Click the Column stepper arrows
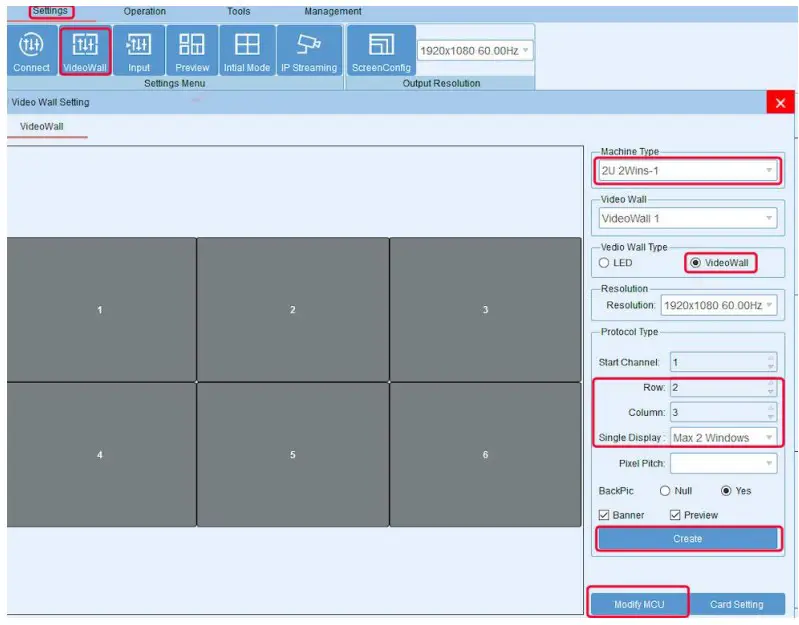799x625 pixels. [x=771, y=413]
